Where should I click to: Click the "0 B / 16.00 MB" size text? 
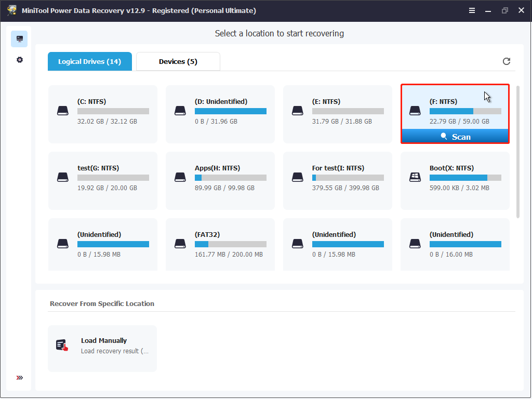(451, 255)
